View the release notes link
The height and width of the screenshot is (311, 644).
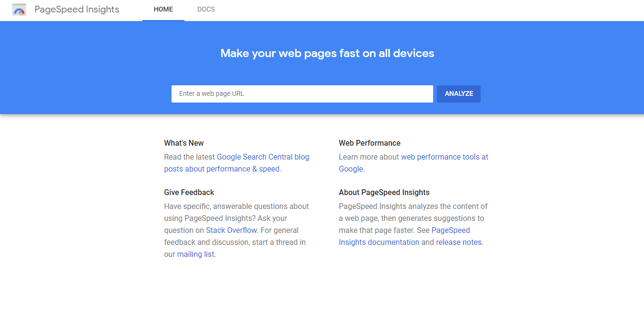coord(459,242)
